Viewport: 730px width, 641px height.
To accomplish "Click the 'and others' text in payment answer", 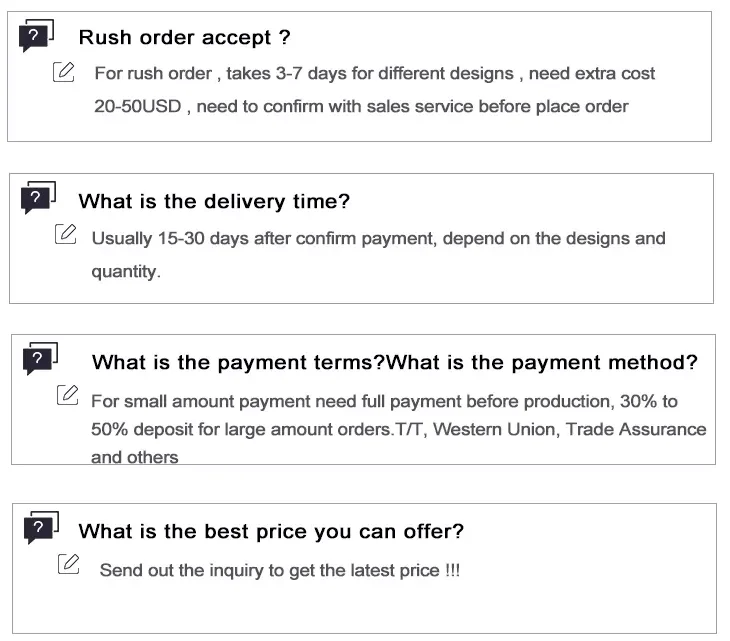I will 135,457.
